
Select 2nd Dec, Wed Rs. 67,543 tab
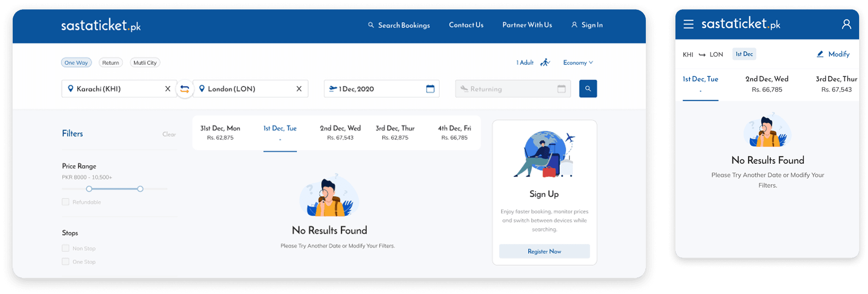pyautogui.click(x=340, y=133)
